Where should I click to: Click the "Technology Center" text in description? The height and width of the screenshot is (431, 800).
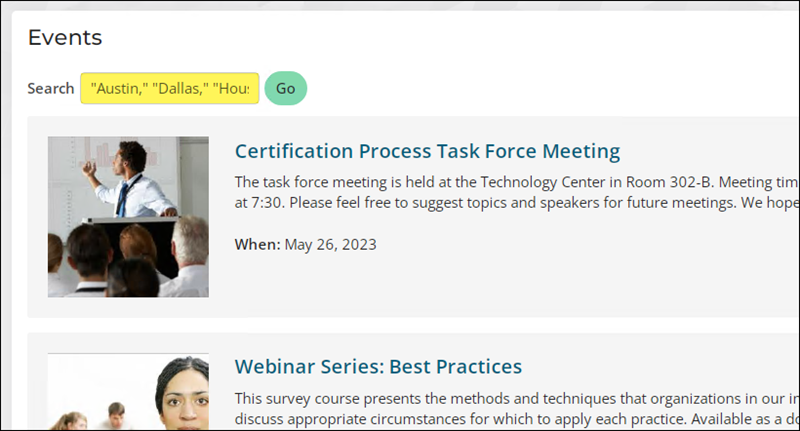[535, 182]
